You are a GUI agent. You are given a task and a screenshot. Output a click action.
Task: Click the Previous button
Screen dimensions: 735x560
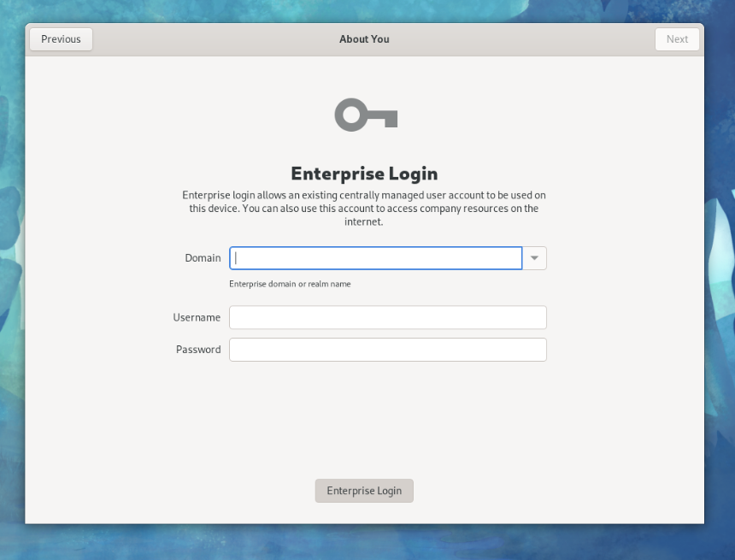pyautogui.click(x=61, y=39)
